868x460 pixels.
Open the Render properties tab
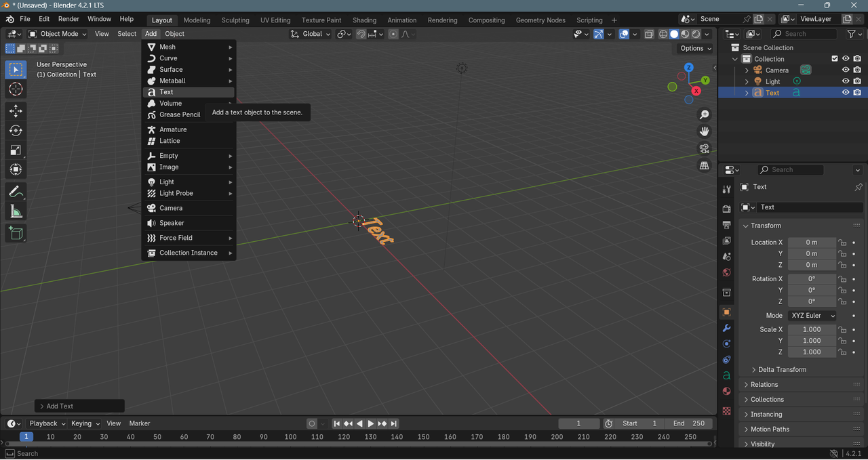coord(726,209)
